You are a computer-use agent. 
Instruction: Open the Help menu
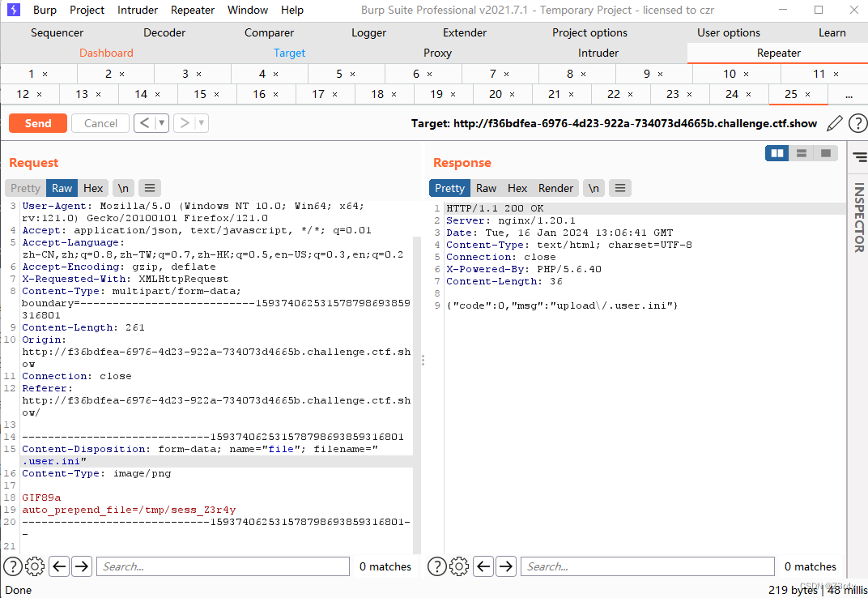292,10
